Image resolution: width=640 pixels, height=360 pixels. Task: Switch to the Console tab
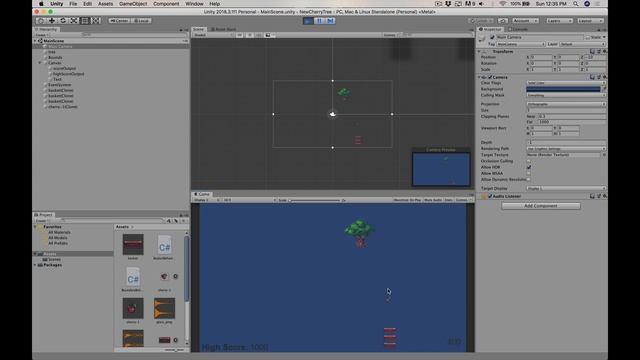[x=518, y=29]
